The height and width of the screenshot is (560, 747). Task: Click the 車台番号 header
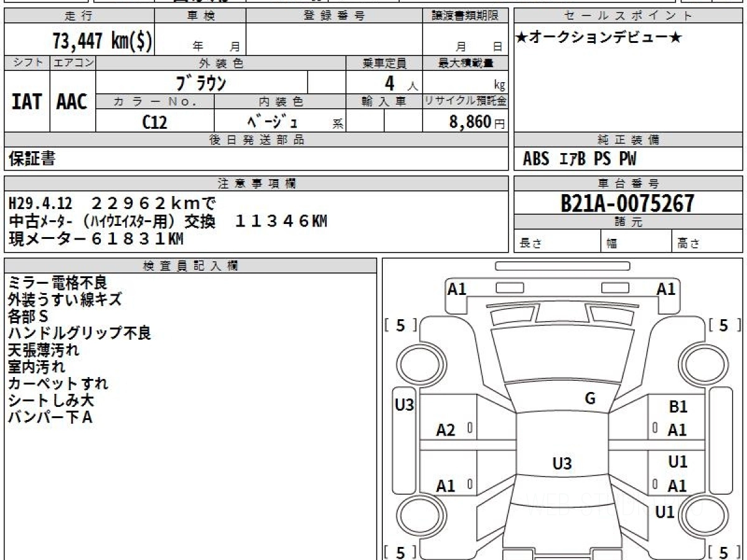coord(628,184)
